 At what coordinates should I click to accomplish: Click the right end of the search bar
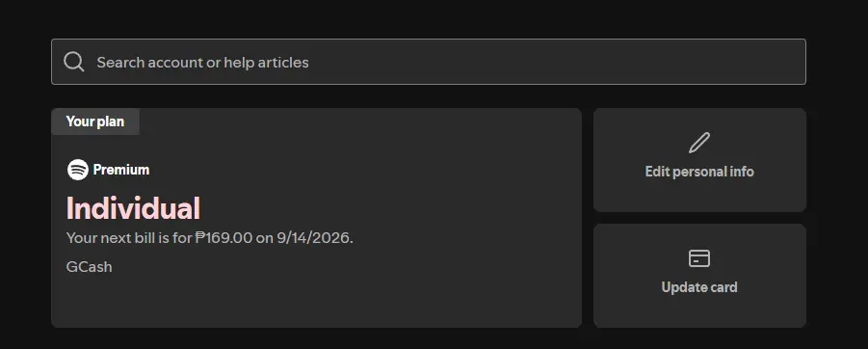[786, 62]
